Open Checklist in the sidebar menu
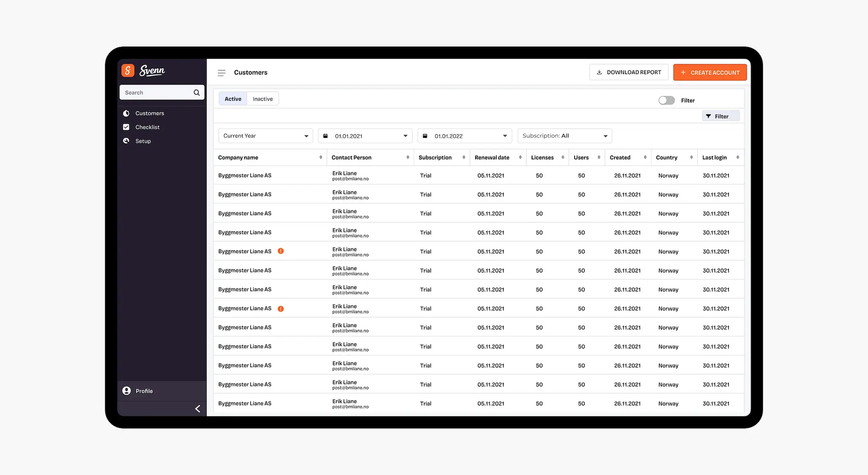This screenshot has width=868, height=475. tap(147, 127)
